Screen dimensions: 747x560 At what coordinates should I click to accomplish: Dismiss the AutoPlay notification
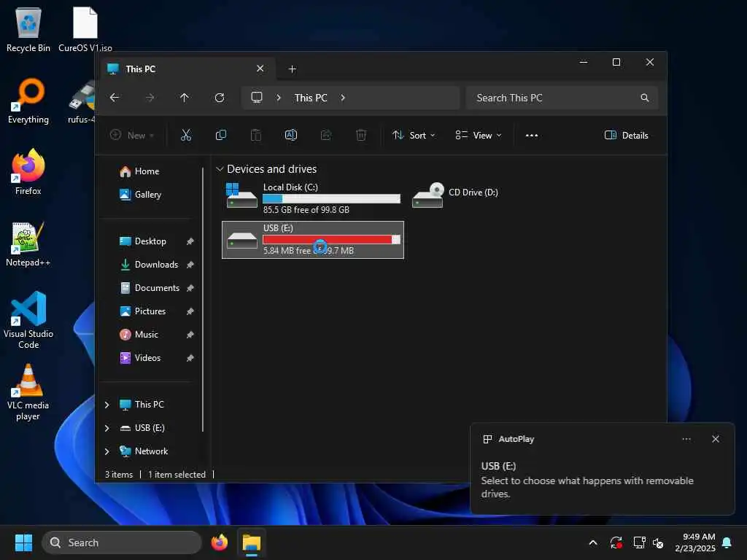(716, 439)
